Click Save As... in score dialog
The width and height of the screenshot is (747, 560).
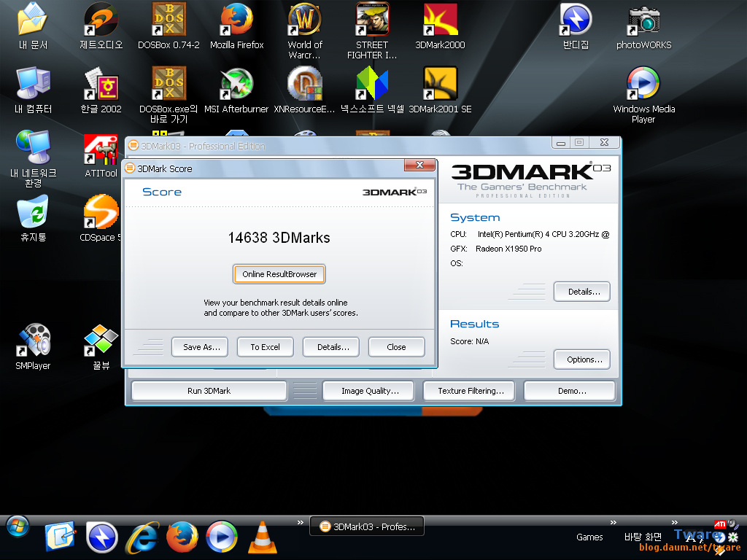pos(200,347)
